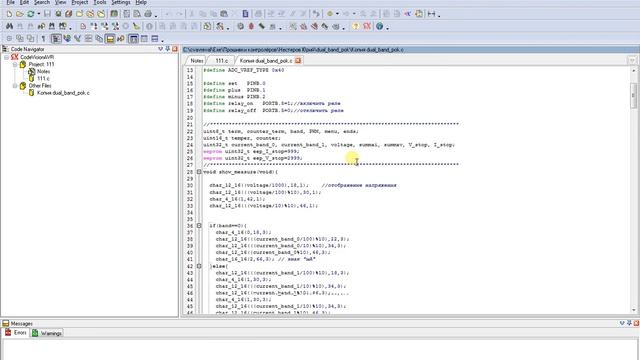Click the yellow help question-mark icon
The width and height of the screenshot is (640, 360).
(x=356, y=26)
